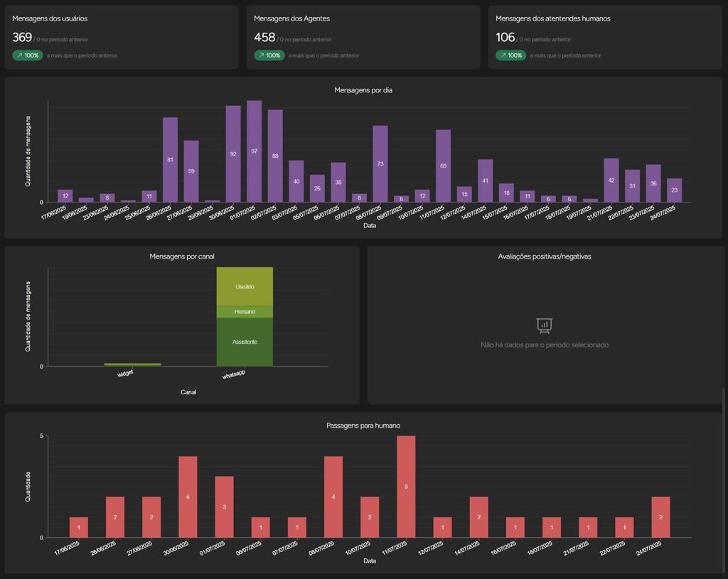The image size is (728, 579).
Task: Click the 17/06/2025 label in Mensagens por dia
Action: click(54, 212)
